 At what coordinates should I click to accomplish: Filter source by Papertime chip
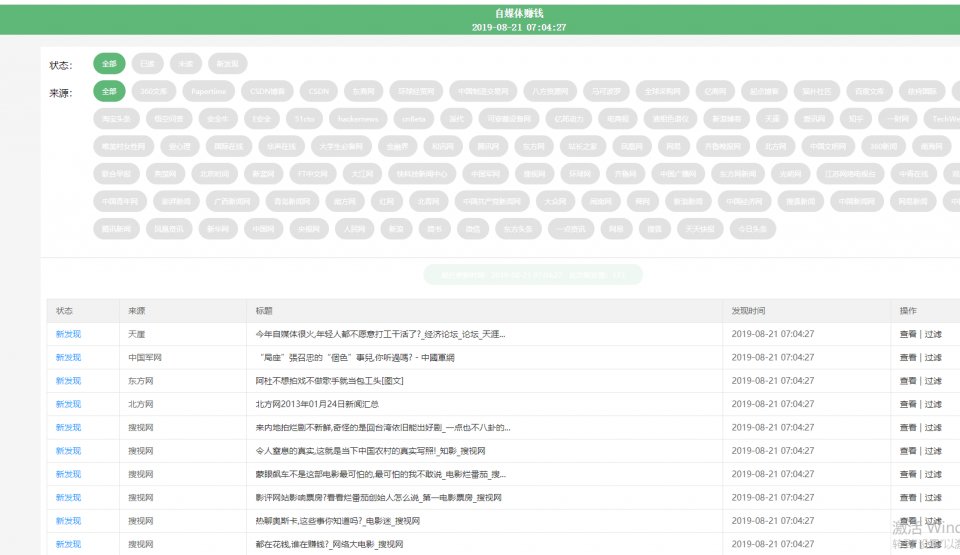pyautogui.click(x=209, y=91)
